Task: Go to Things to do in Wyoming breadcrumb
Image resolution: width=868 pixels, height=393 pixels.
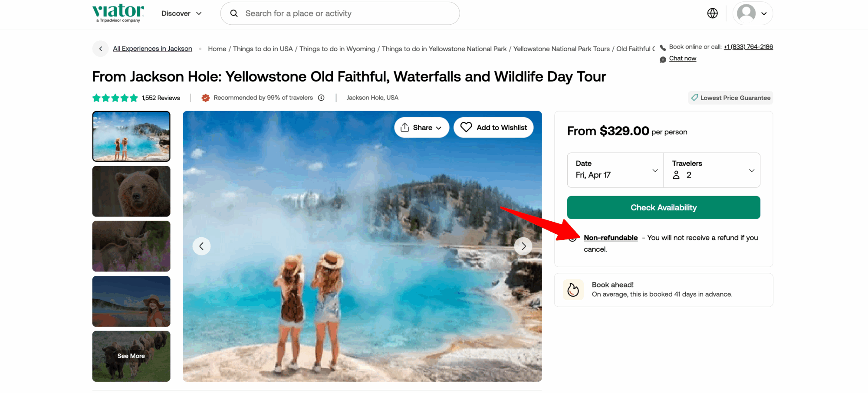Action: [x=337, y=49]
